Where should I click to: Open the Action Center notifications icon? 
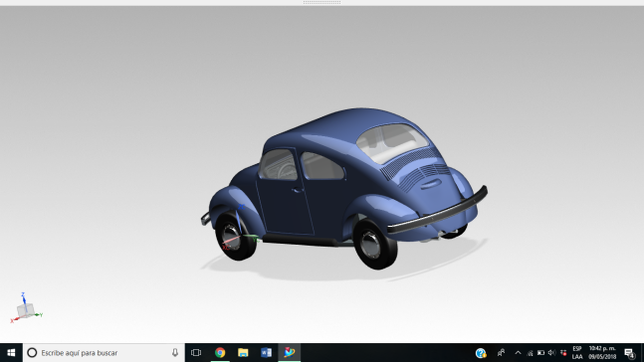click(630, 353)
